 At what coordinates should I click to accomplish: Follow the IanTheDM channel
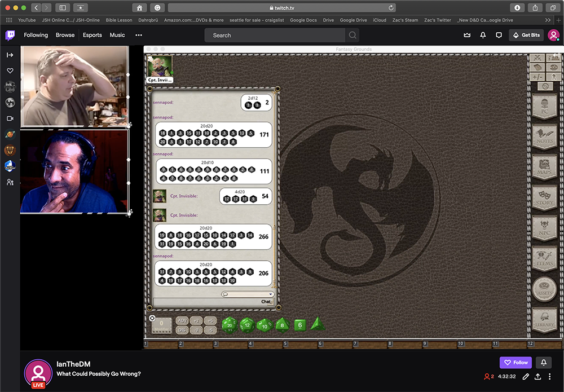click(x=515, y=363)
